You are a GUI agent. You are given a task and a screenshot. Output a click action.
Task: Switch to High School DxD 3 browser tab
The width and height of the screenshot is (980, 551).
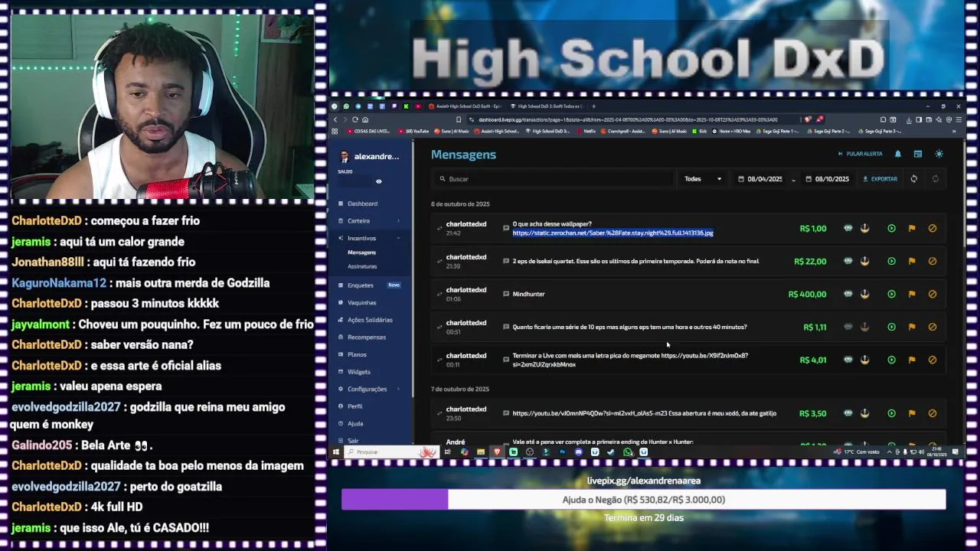[x=549, y=106]
